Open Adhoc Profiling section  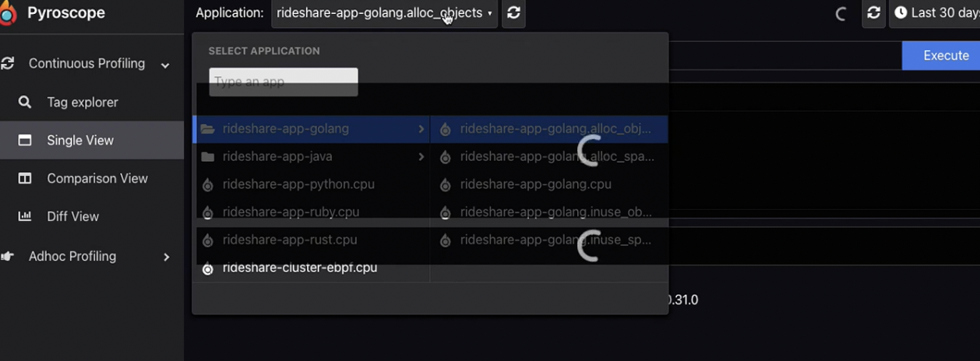(72, 256)
